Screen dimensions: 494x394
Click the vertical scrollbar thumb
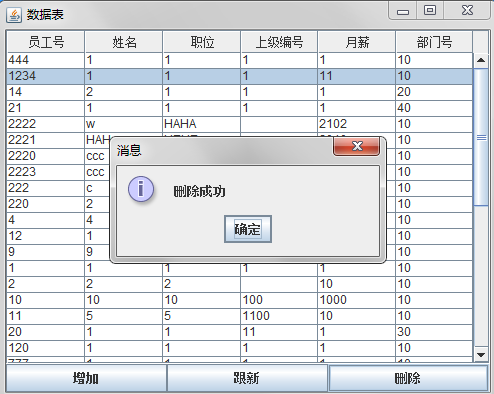click(x=481, y=137)
